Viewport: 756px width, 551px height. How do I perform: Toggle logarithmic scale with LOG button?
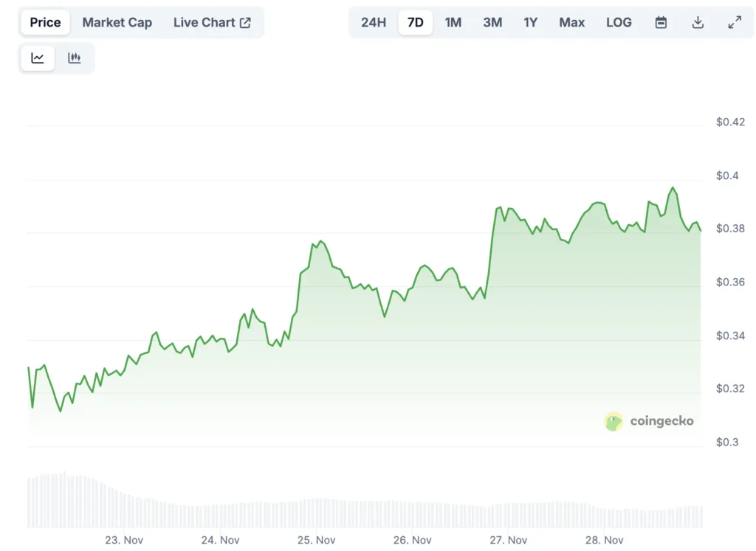pyautogui.click(x=618, y=22)
